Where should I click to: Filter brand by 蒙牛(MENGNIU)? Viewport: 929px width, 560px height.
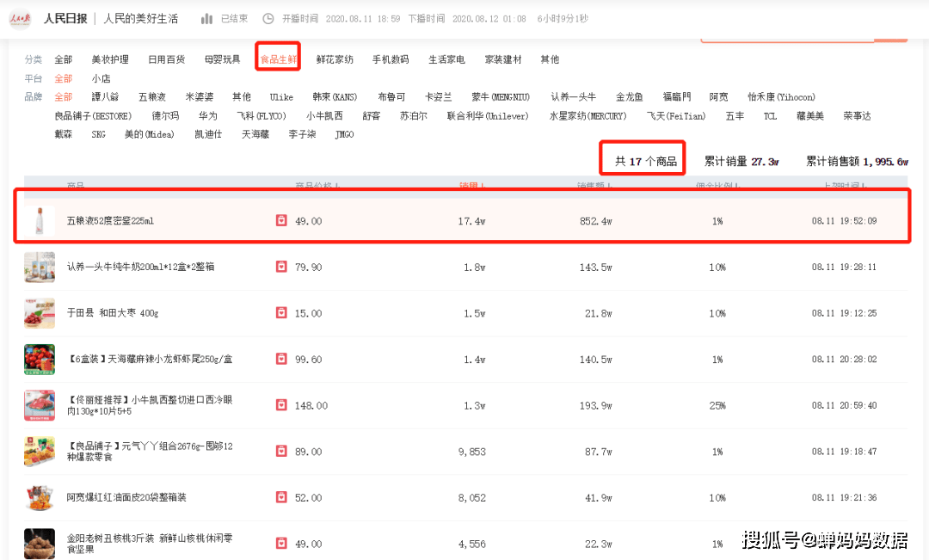(501, 97)
